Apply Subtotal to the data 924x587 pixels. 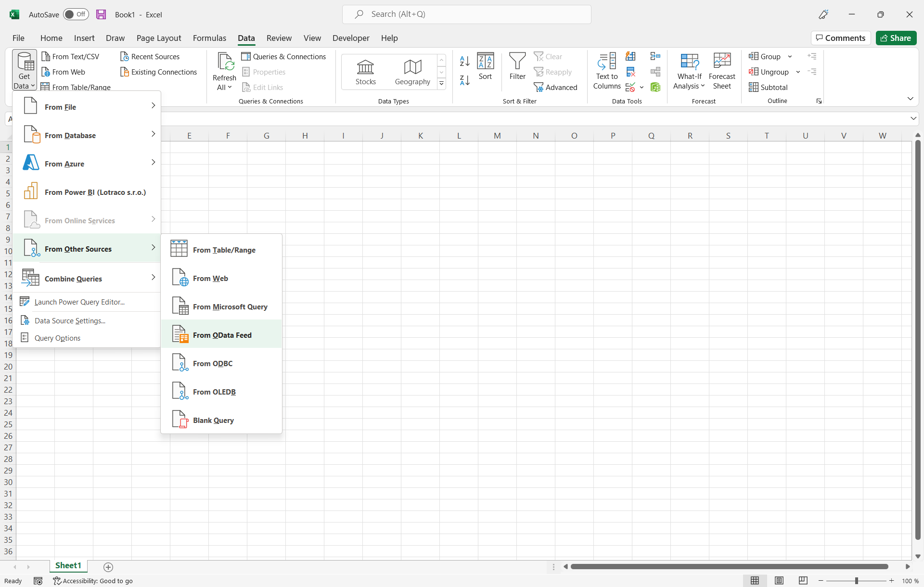(x=768, y=87)
